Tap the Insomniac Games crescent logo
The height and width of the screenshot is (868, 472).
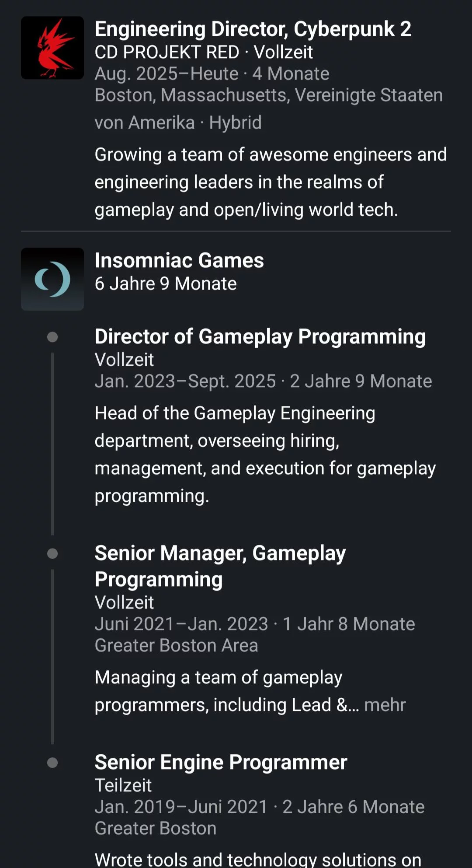pyautogui.click(x=52, y=279)
